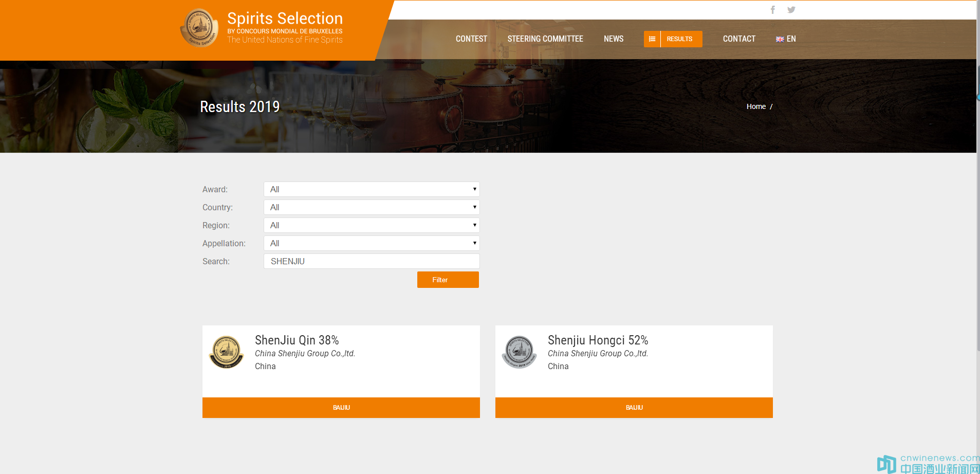The height and width of the screenshot is (474, 980).
Task: Click the Award: label
Action: 215,190
